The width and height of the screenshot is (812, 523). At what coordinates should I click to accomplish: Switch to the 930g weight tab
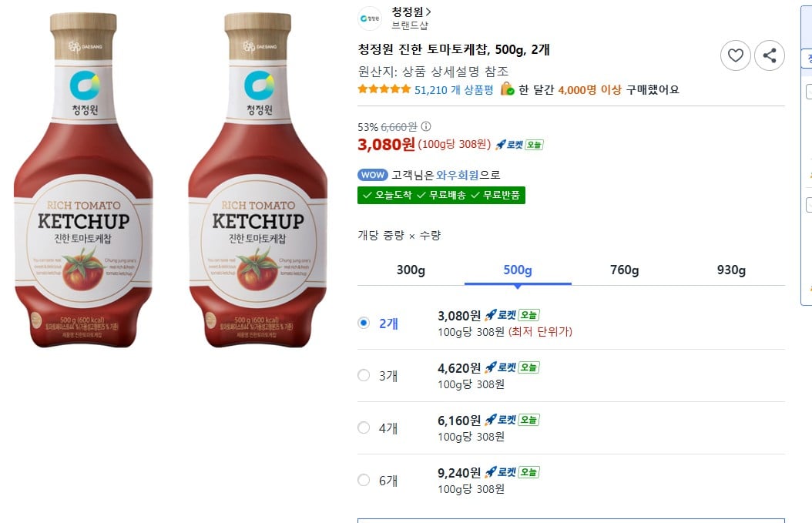click(x=730, y=270)
